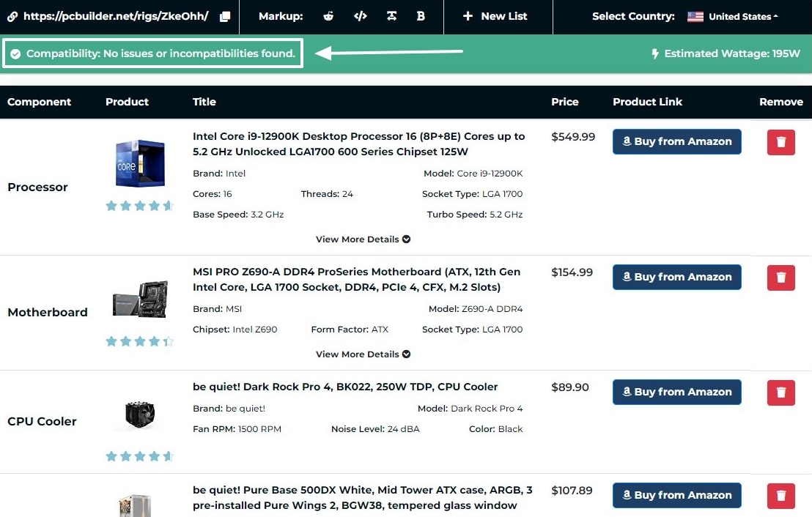Open the United States country dropdown
Screen dimensions: 812x517
pyautogui.click(x=733, y=16)
